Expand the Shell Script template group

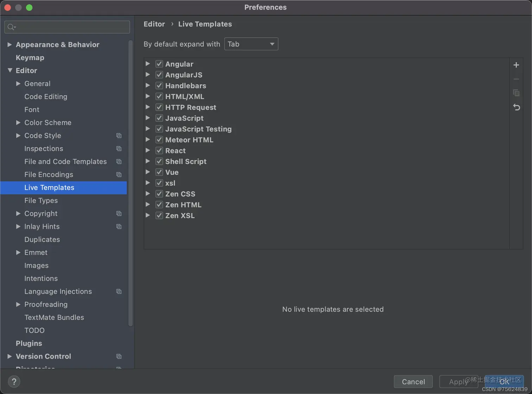148,161
